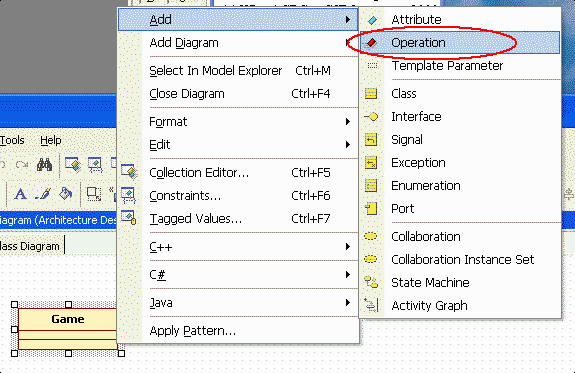Open the Add Diagram menu entry
The height and width of the screenshot is (373, 575).
(x=238, y=43)
